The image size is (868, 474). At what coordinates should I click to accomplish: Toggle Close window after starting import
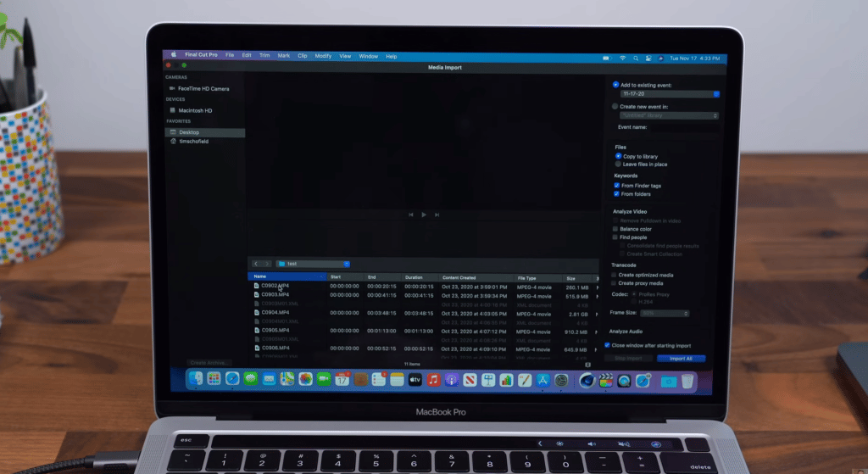(607, 345)
